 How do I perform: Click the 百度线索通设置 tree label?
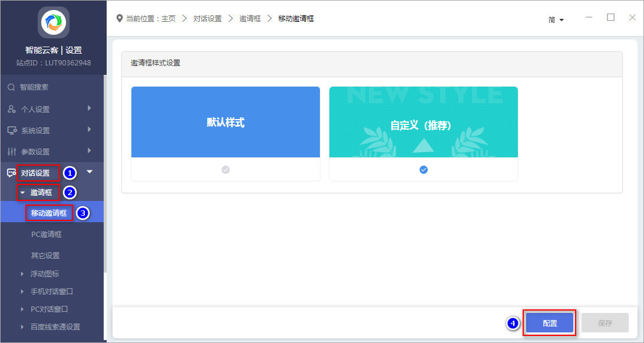pyautogui.click(x=55, y=326)
